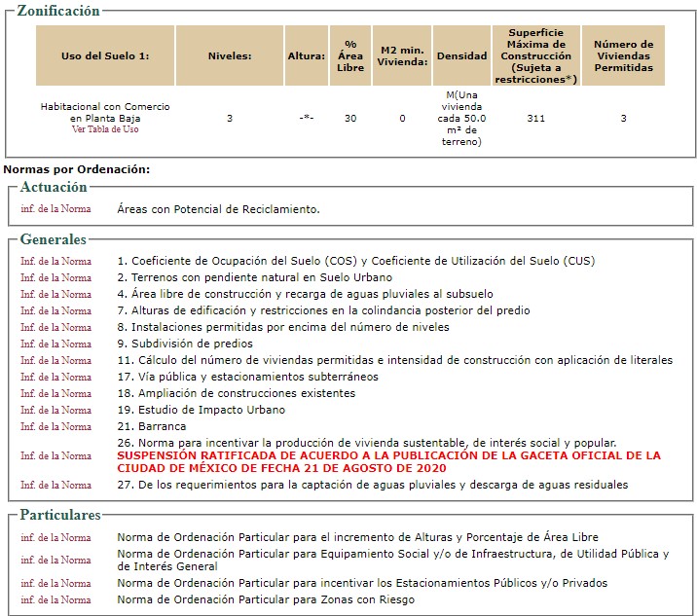This screenshot has height=616, width=697.
Task: Click the Uso del Suelo 1 column header
Action: [105, 55]
